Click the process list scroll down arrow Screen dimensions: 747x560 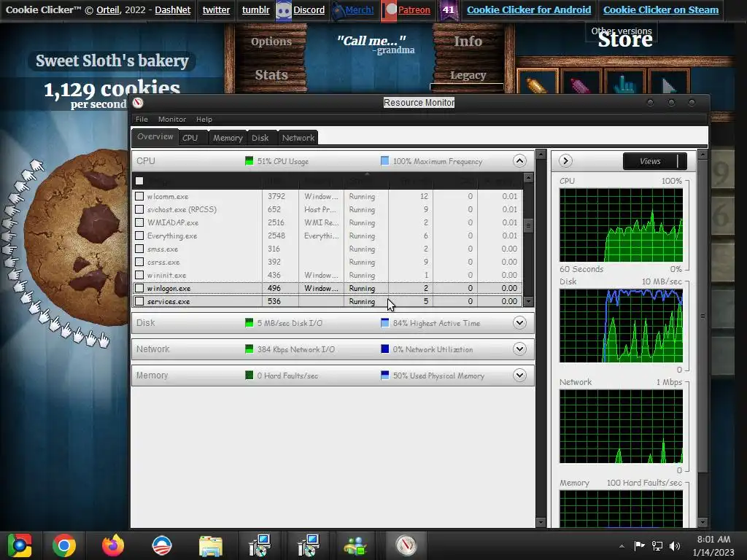tap(528, 301)
